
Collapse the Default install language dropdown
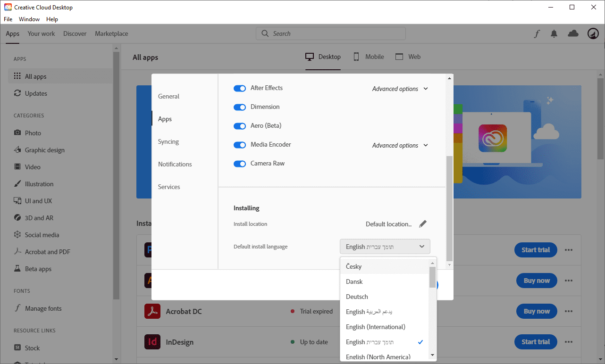385,247
